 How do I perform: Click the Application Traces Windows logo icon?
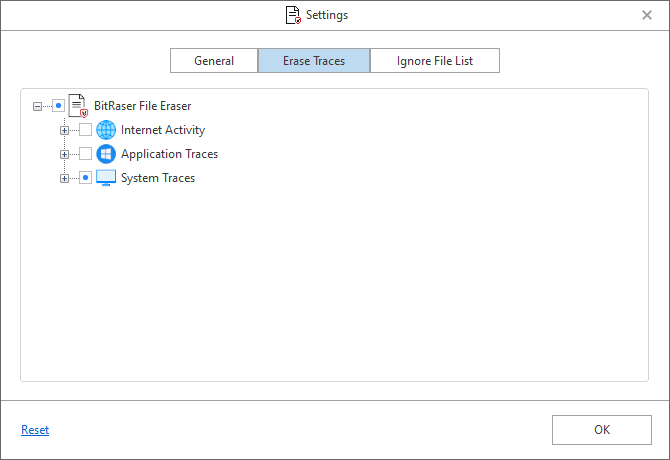click(x=106, y=154)
